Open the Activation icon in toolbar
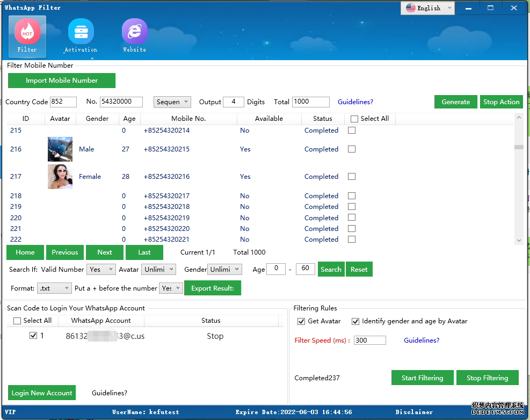530x420 pixels. click(81, 36)
